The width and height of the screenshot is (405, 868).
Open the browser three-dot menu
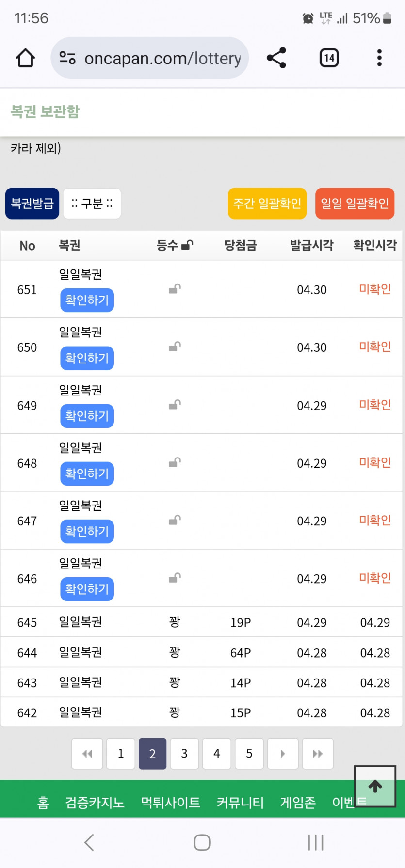pyautogui.click(x=379, y=58)
